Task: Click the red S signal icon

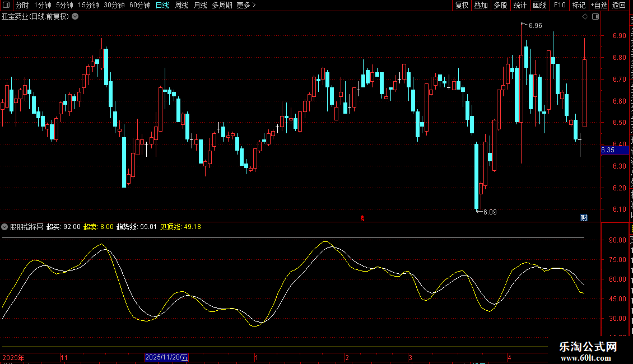Action: (x=362, y=218)
